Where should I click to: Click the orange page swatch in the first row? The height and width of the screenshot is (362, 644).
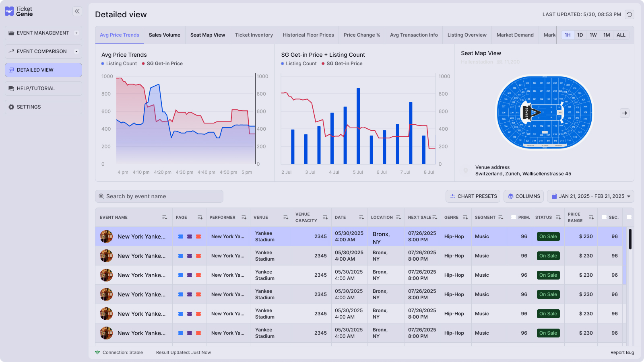198,237
